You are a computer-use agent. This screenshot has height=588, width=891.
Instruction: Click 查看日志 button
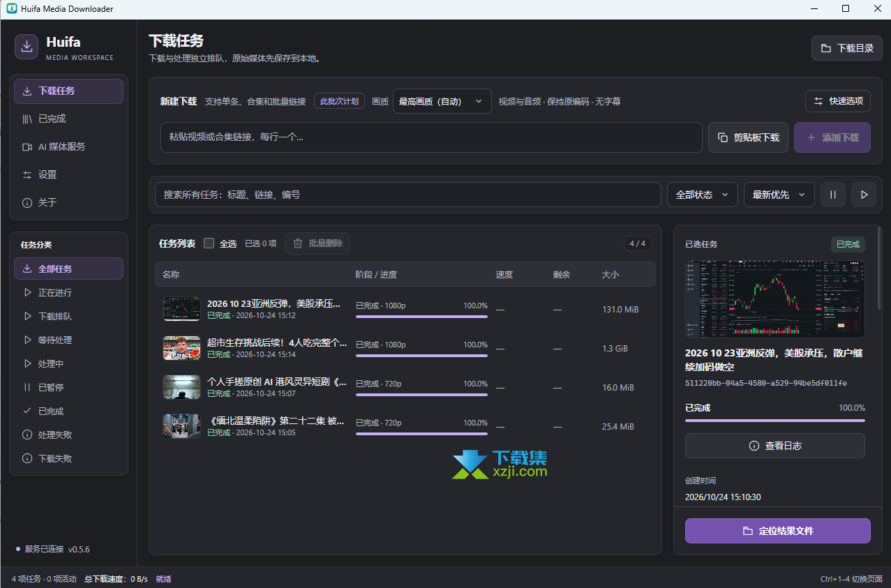[774, 446]
